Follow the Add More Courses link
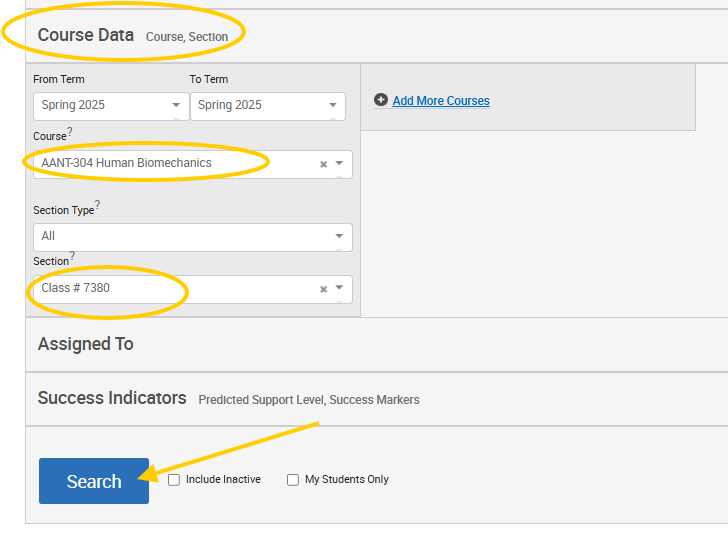 [x=441, y=101]
